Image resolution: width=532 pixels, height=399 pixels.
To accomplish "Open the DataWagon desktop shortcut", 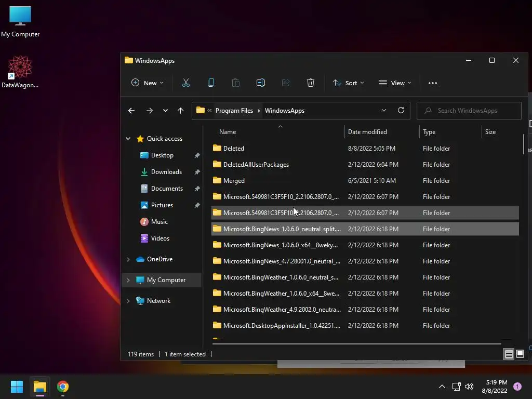I will coord(20,72).
